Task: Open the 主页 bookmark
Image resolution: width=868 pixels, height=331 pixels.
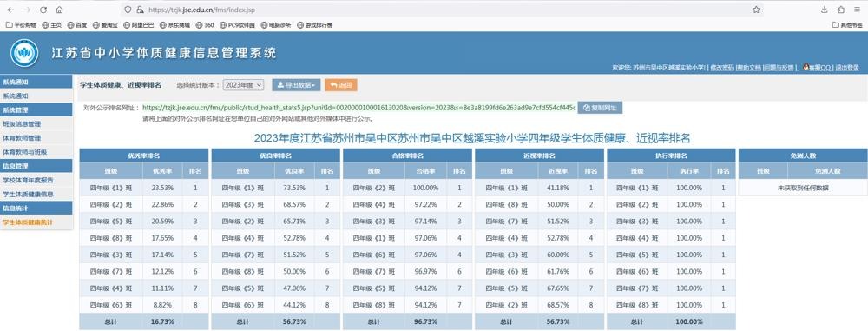Action: [52, 25]
